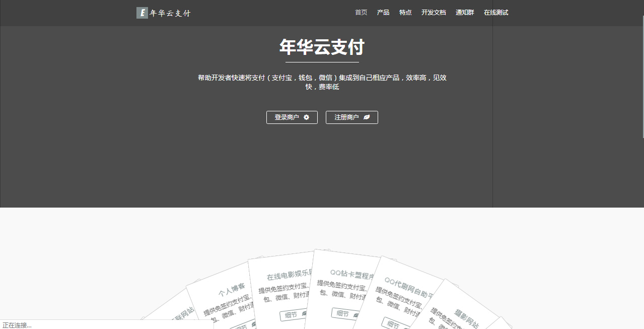Click 细节 on the 在线电影娱乐 card
Viewport: 644px width, 329px height.
(x=294, y=315)
